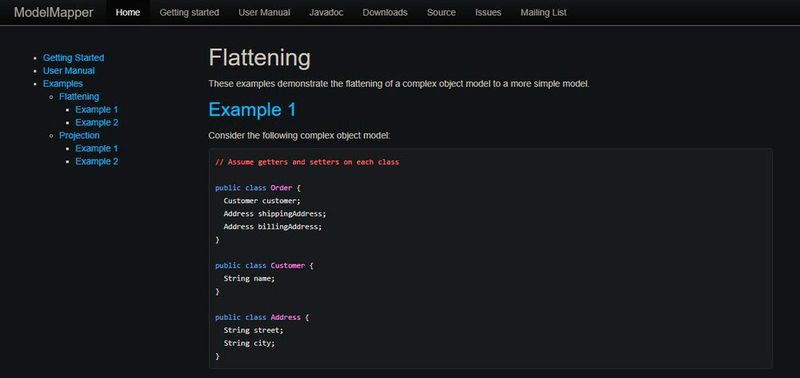The height and width of the screenshot is (378, 800).
Task: Click the Getting Started sidebar link
Action: [x=73, y=58]
